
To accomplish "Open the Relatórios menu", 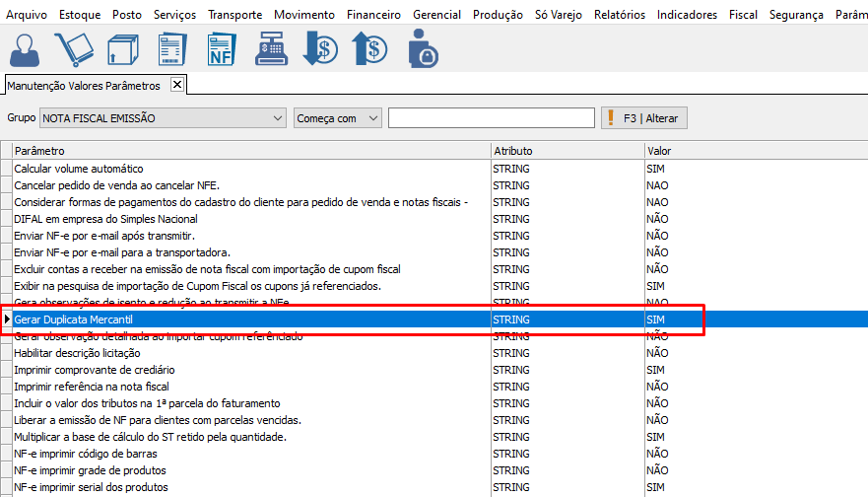I will (619, 15).
